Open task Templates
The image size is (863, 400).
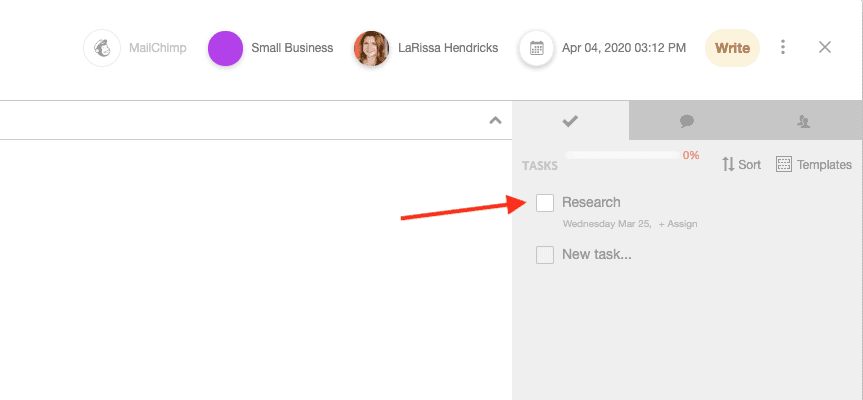click(x=813, y=164)
